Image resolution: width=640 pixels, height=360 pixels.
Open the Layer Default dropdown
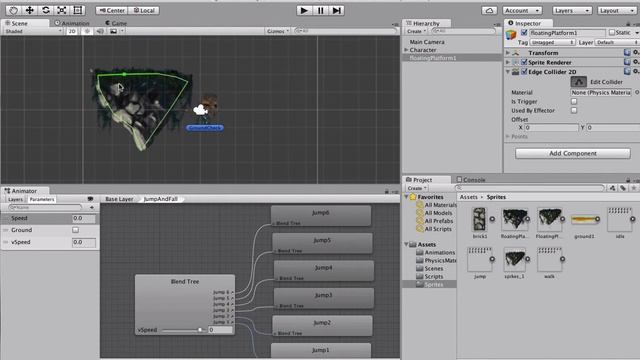[x=617, y=42]
